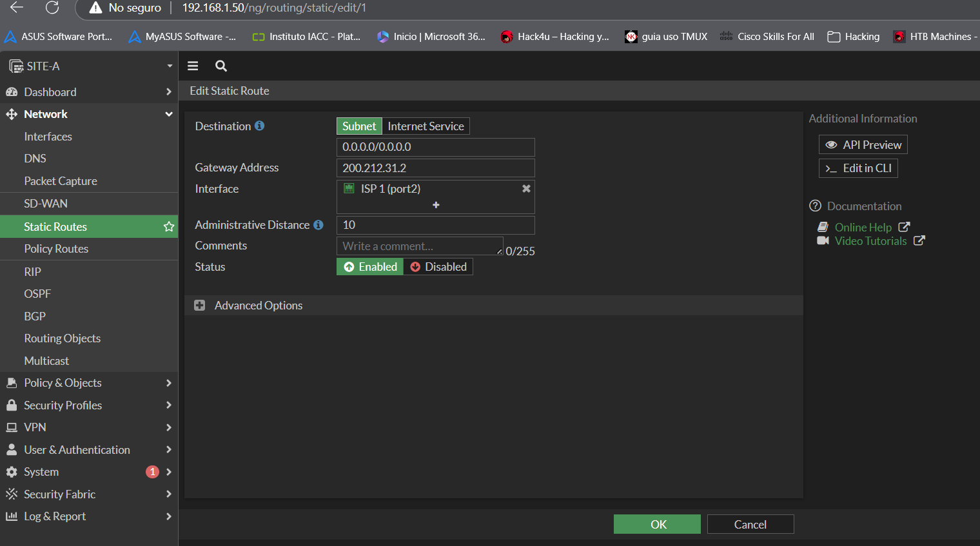The width and height of the screenshot is (980, 546).
Task: Click the Administrative Distance info icon
Action: [x=318, y=224]
